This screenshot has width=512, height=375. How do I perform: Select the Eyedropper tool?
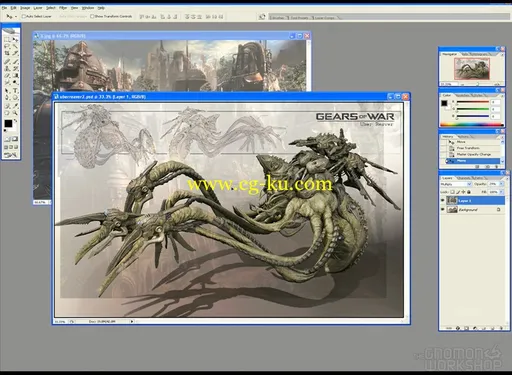[x=15, y=106]
